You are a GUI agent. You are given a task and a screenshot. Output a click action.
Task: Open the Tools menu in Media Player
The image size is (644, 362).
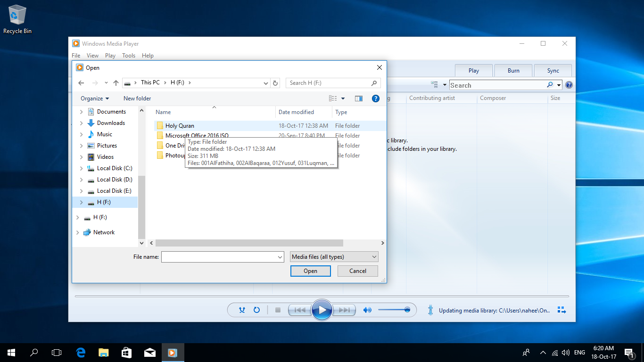[x=129, y=56]
